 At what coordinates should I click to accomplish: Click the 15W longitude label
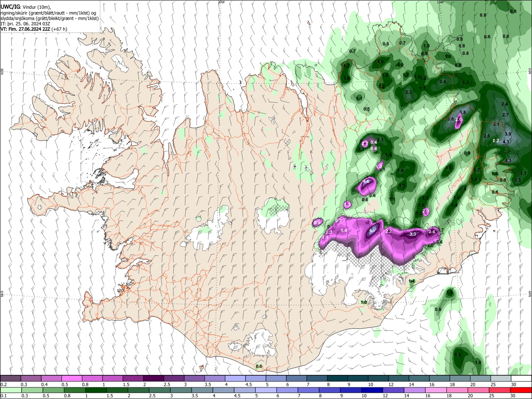click(440, 2)
